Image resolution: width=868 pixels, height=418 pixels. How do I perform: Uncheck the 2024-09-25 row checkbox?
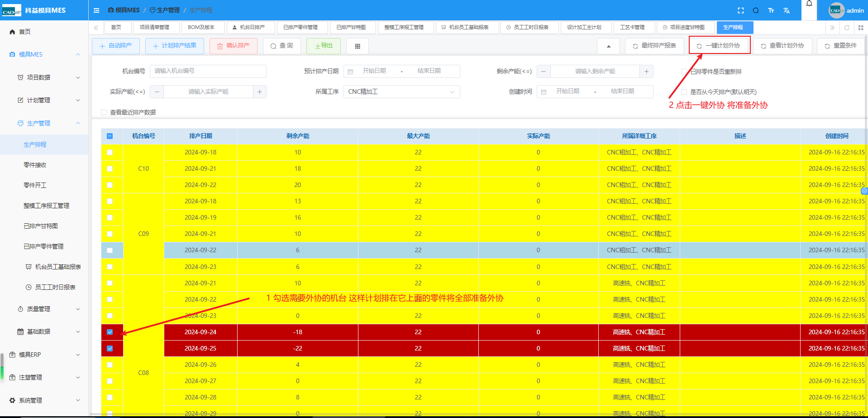click(x=110, y=348)
